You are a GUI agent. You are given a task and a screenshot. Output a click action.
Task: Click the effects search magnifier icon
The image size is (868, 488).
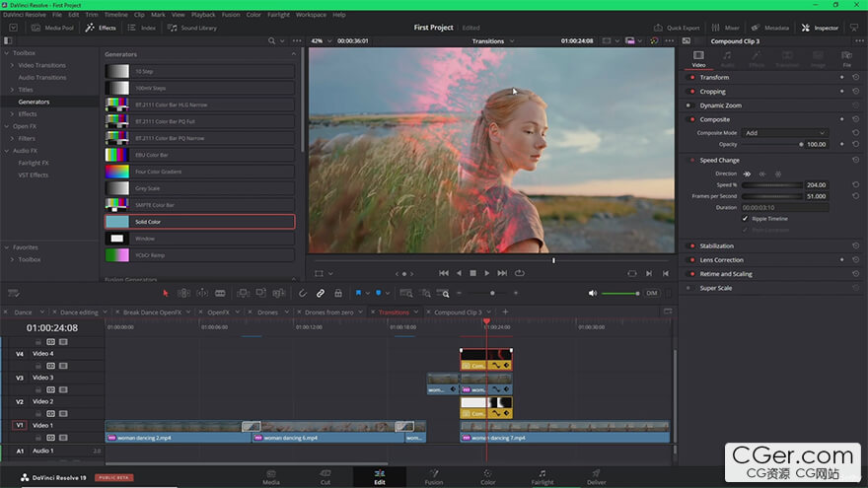coord(271,41)
